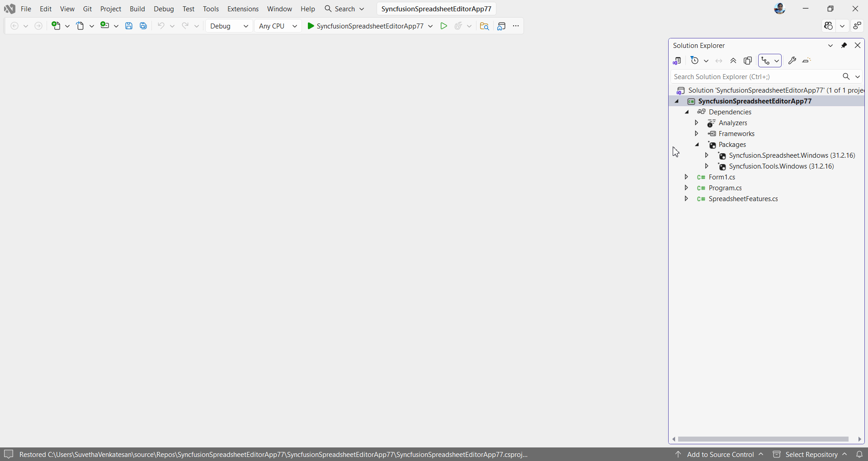The height and width of the screenshot is (461, 868).
Task: Click Sync with Active Document icon
Action: coord(719,61)
